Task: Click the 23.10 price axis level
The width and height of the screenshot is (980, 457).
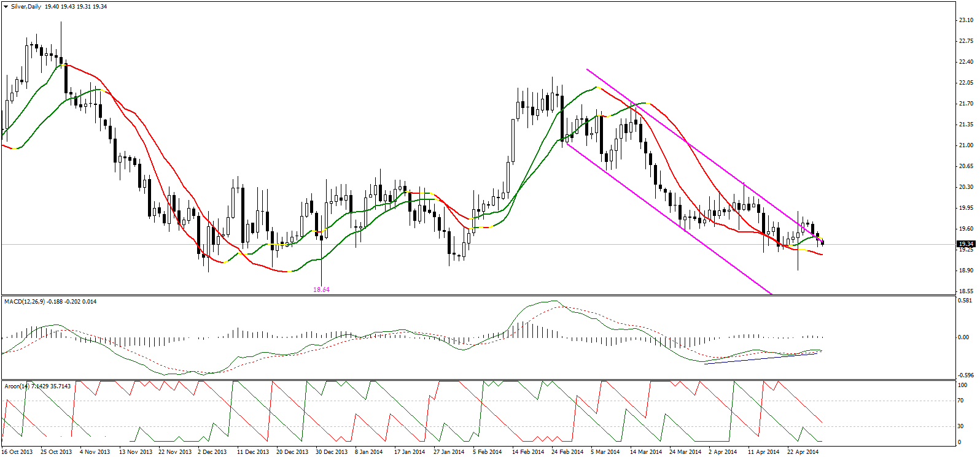Action: click(x=966, y=20)
